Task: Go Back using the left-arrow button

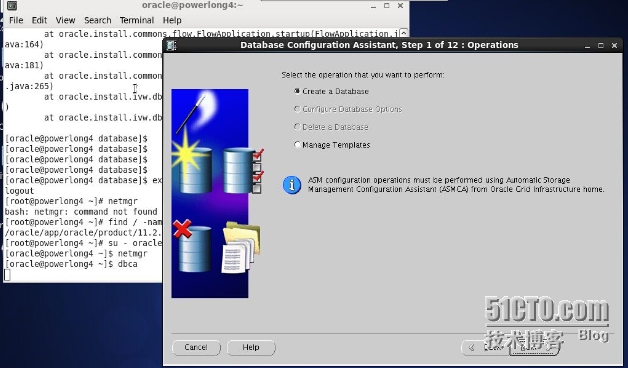Action: (485, 347)
